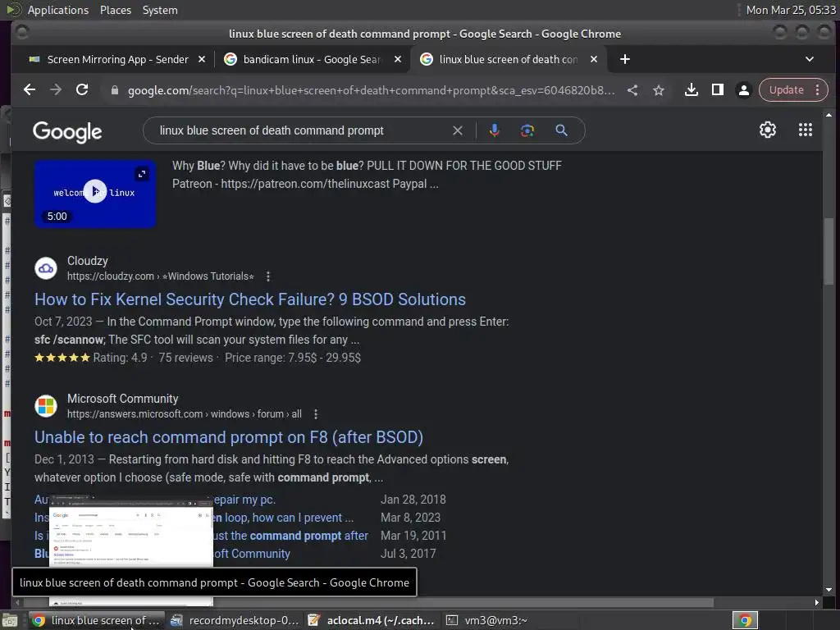Screen dimensions: 840x630
Task: Go to Google home via logo
Action: (67, 132)
